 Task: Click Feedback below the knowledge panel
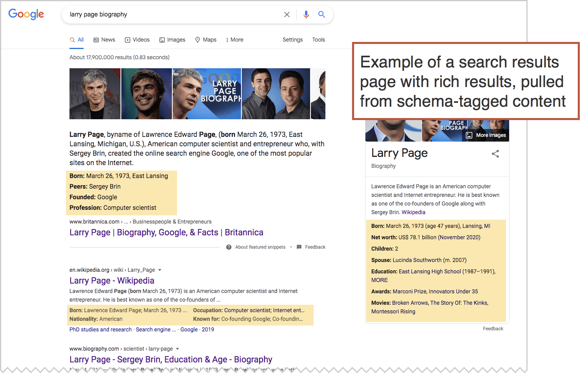coord(493,329)
